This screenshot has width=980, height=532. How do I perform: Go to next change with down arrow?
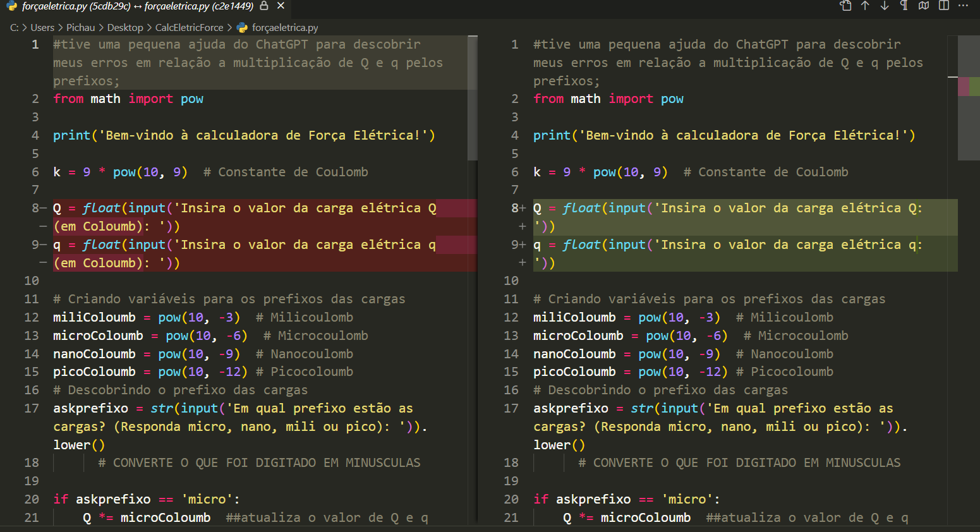coord(885,6)
